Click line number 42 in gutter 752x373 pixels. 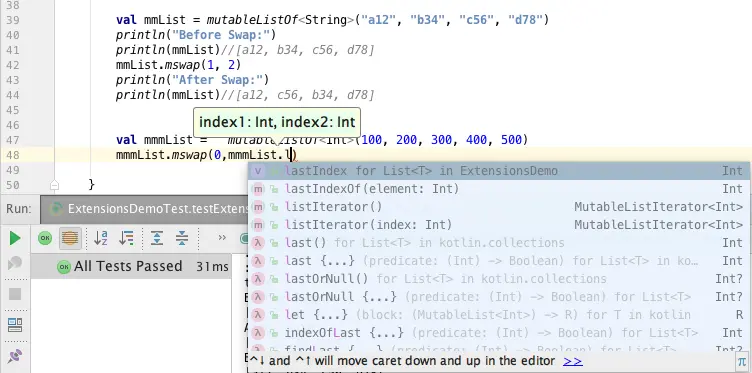(x=12, y=65)
